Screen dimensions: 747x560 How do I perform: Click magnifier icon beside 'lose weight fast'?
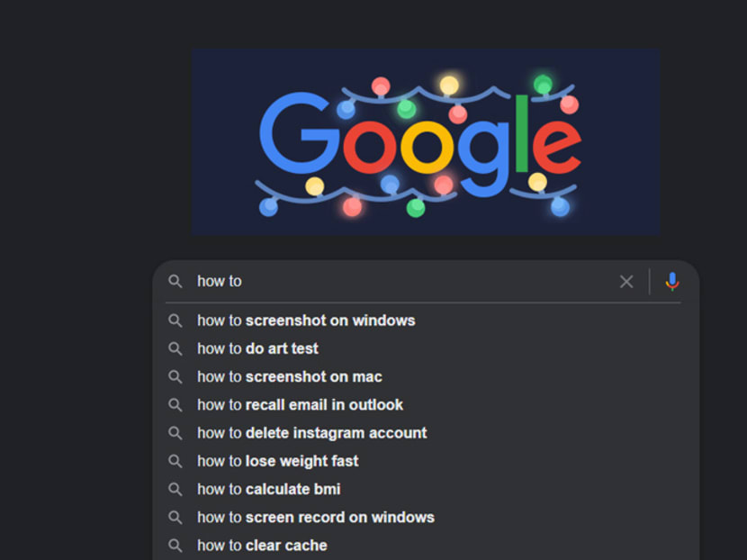tap(176, 461)
